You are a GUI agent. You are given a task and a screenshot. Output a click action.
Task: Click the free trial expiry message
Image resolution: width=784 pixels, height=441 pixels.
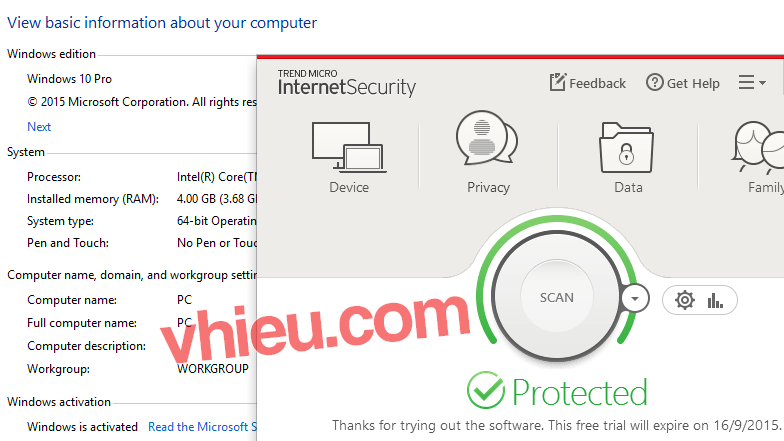(556, 426)
